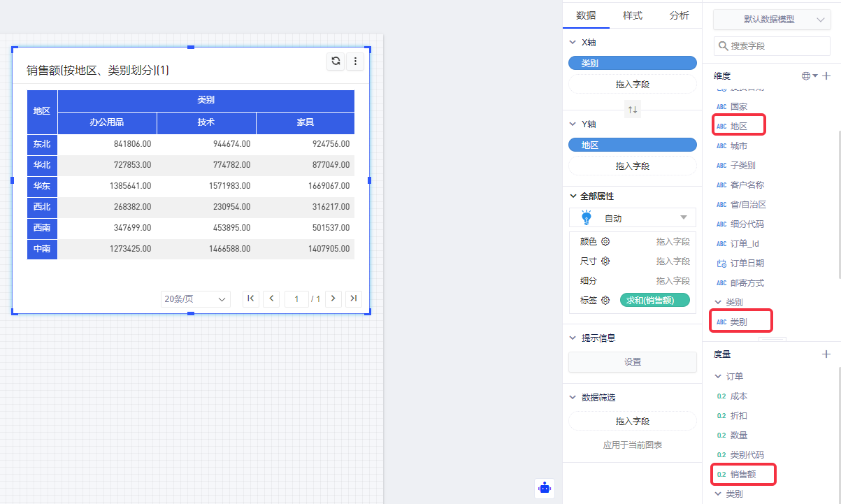Go to the last page of the table
Screen dimensions: 841x504
[x=354, y=298]
